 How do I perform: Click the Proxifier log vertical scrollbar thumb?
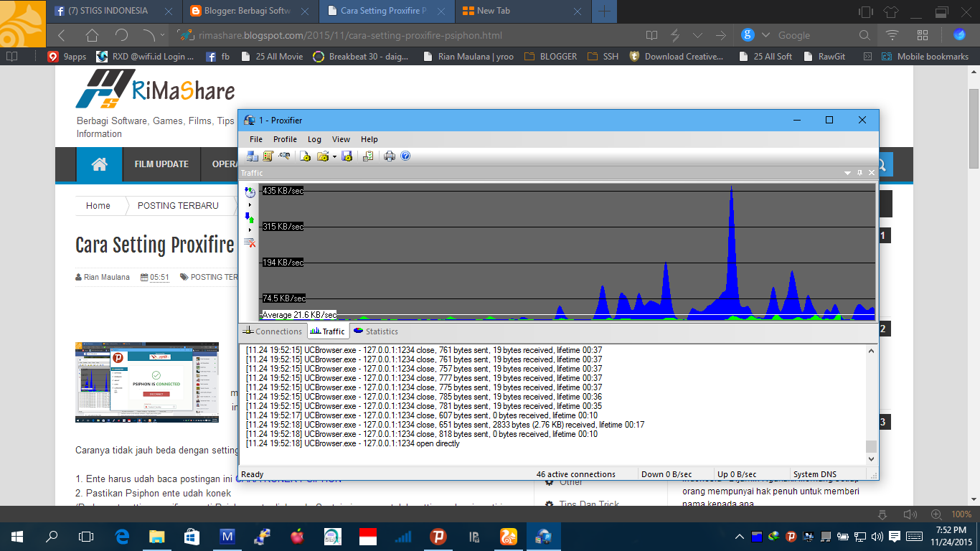(x=872, y=446)
